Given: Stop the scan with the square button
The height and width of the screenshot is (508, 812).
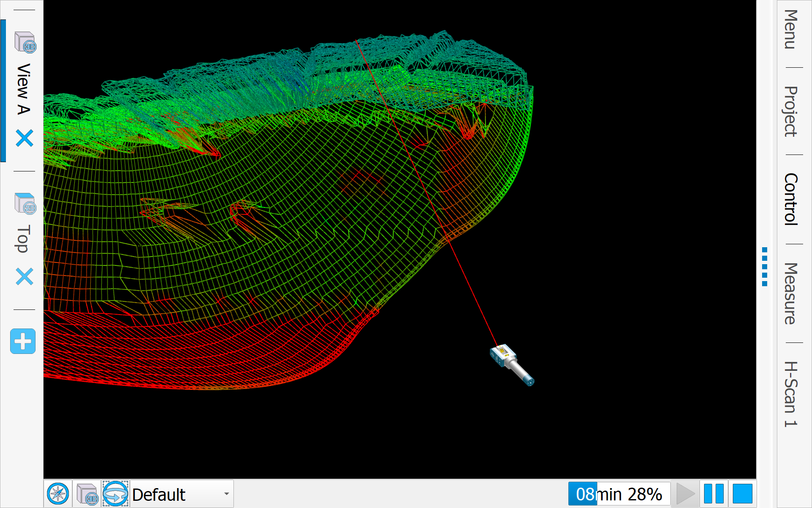Looking at the screenshot, I should coord(742,494).
